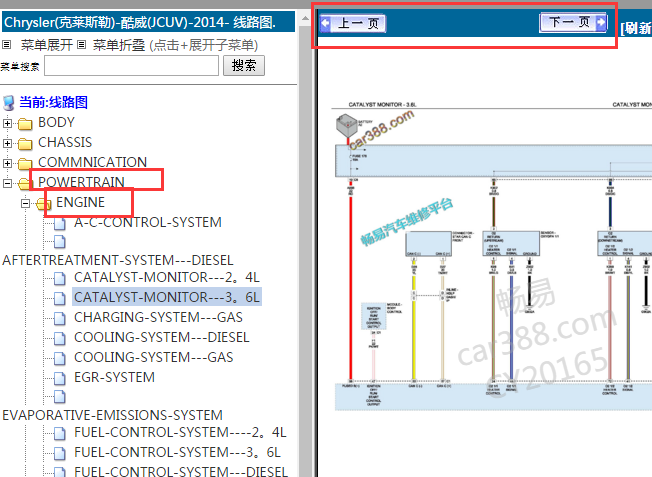Screen dimensions: 652x477
Task: Open EGR-SYSTEM diagram
Action: 114,377
